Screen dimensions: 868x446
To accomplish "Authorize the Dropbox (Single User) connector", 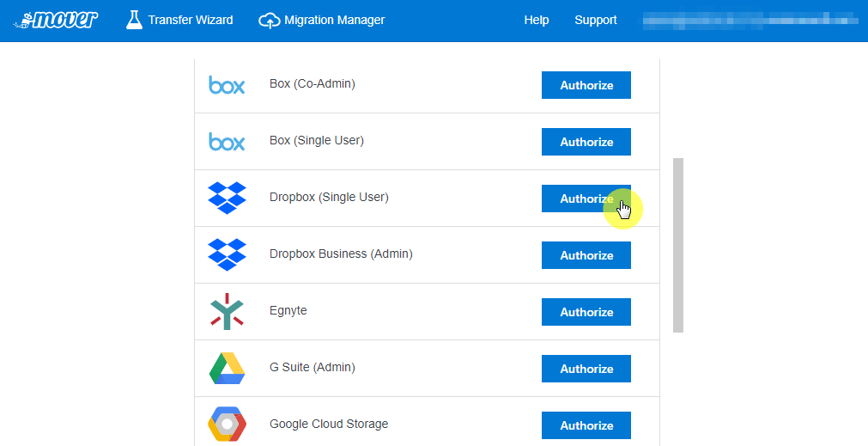I will coord(586,199).
